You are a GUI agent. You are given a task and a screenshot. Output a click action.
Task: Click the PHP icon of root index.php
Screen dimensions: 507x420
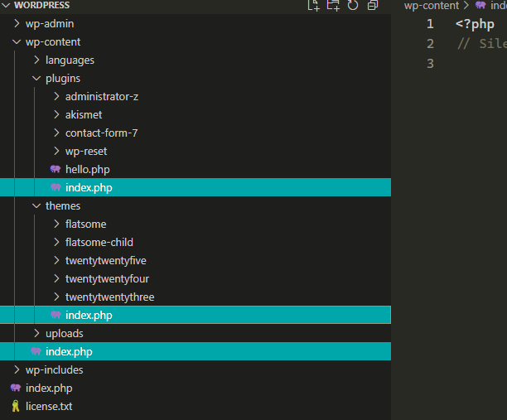[x=16, y=388]
